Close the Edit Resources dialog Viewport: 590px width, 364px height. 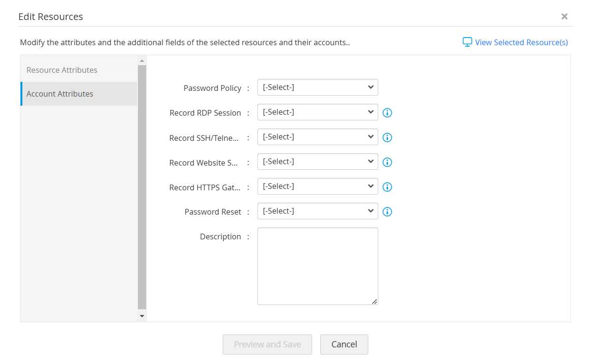click(x=564, y=17)
